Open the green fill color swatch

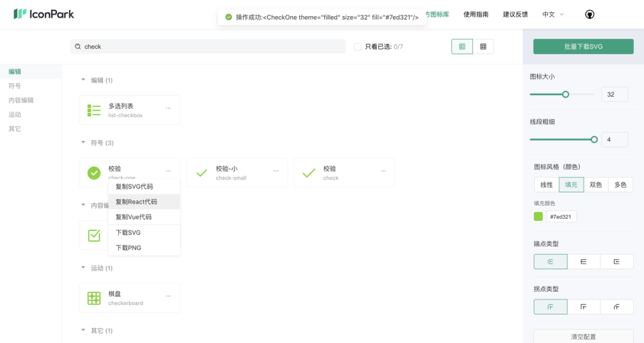(538, 217)
